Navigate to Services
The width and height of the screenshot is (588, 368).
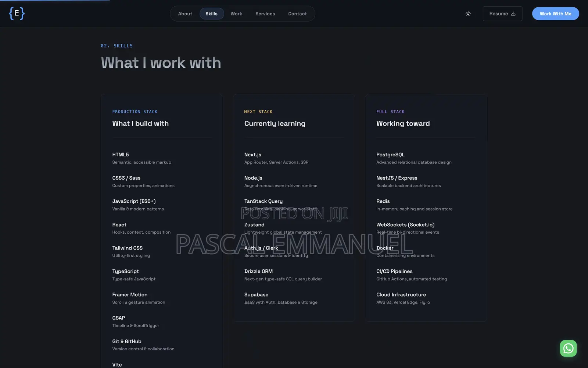coord(265,14)
